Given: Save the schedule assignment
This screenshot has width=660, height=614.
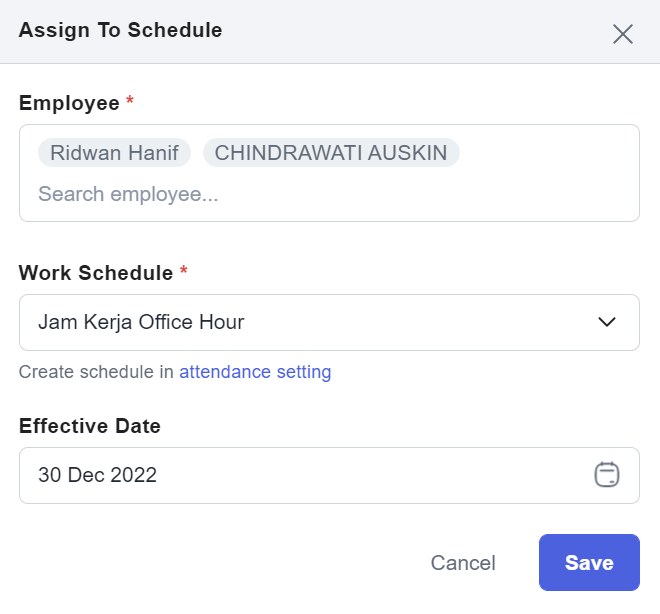Looking at the screenshot, I should 589,563.
